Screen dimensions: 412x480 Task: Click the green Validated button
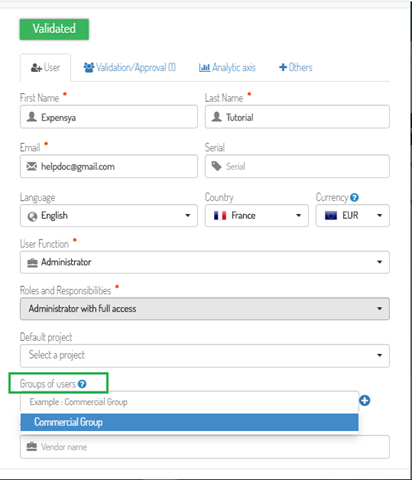pyautogui.click(x=54, y=29)
